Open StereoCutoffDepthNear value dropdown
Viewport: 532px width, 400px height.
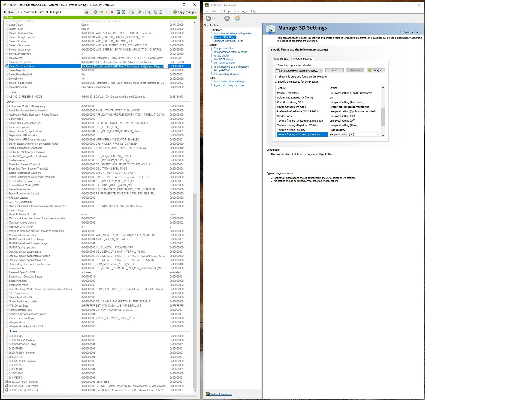[166, 66]
